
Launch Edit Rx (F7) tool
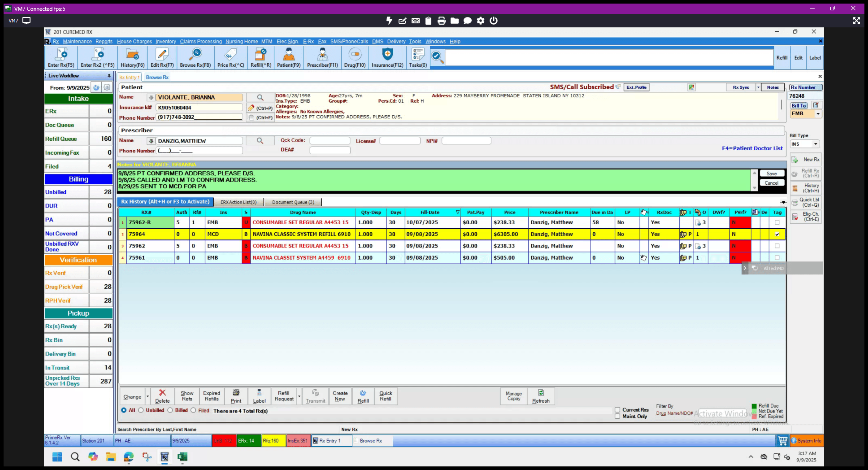[162, 58]
